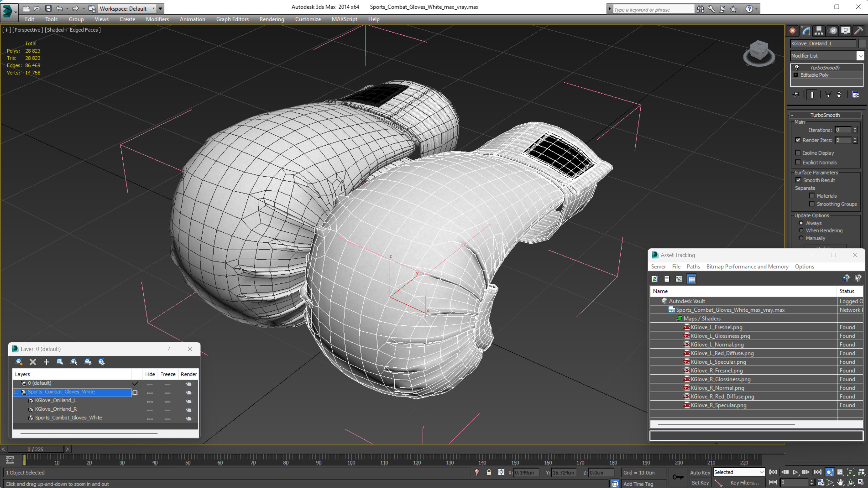
Task: Click Add Selected Objects plus icon in Layer window
Action: (x=47, y=362)
